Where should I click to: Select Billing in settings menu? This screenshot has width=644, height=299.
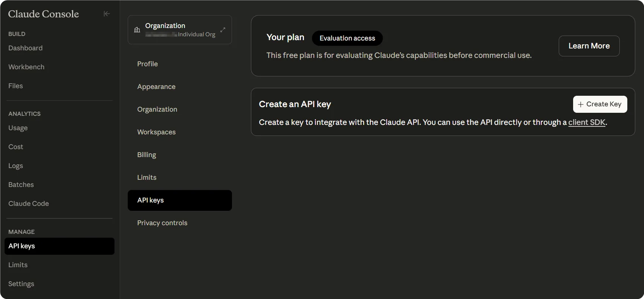click(147, 155)
